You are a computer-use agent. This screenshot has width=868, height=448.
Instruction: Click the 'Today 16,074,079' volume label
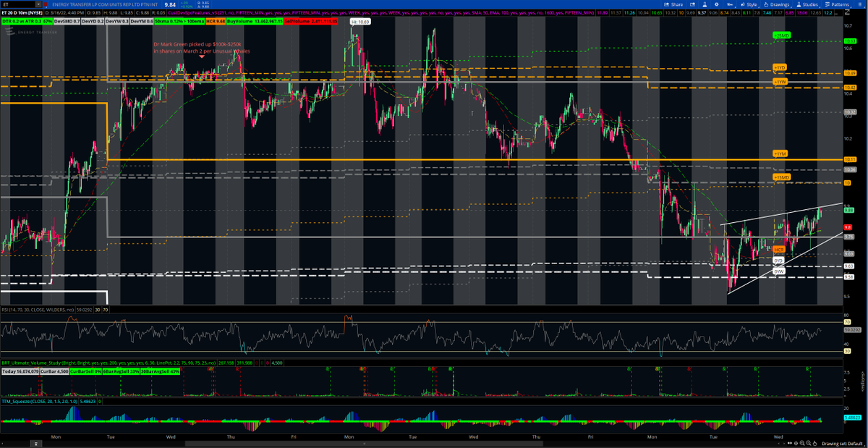[20, 371]
